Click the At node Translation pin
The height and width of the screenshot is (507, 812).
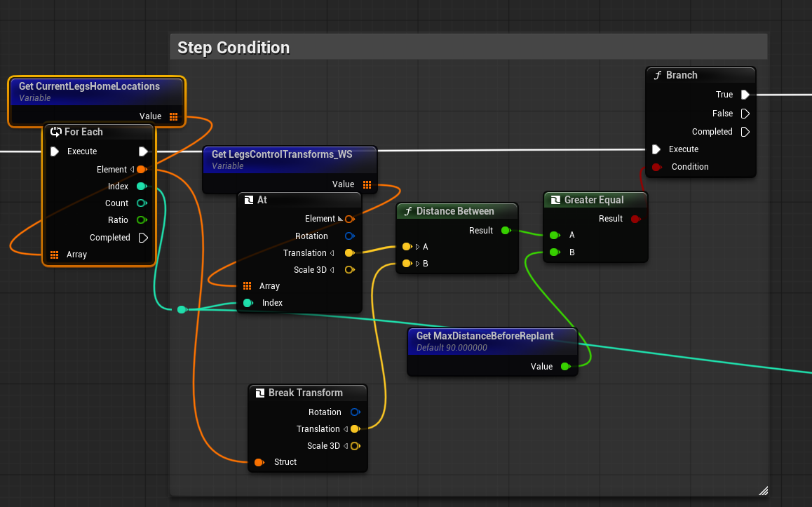pos(350,252)
